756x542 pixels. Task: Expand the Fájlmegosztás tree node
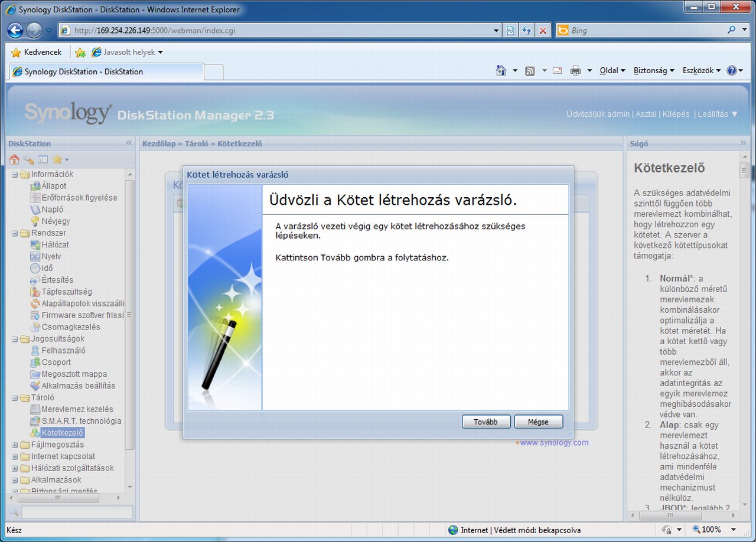(x=15, y=445)
